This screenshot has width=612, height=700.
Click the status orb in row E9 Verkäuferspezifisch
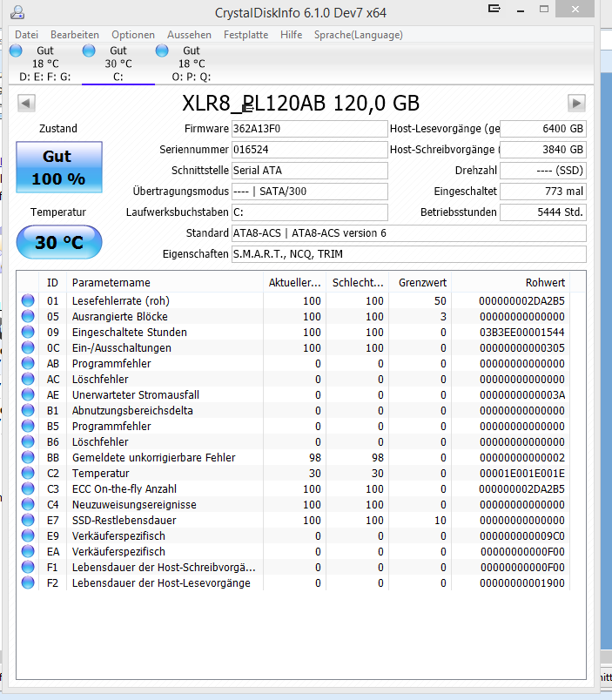tap(28, 535)
